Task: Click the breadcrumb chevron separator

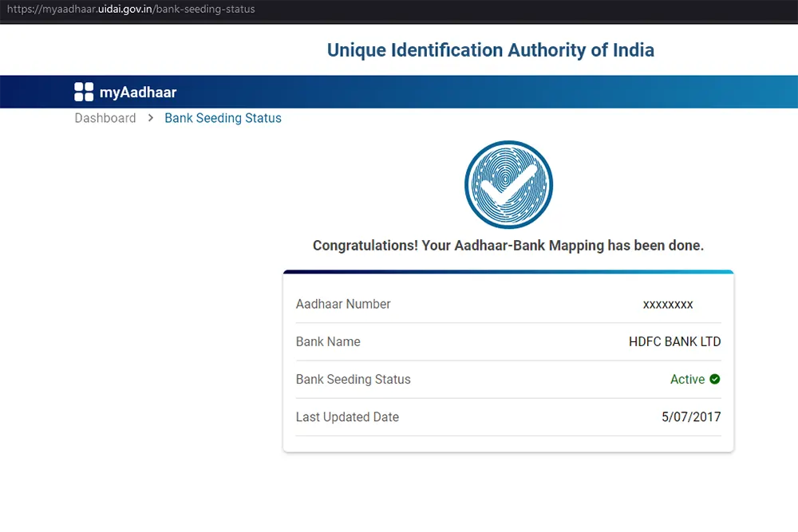Action: pos(151,118)
